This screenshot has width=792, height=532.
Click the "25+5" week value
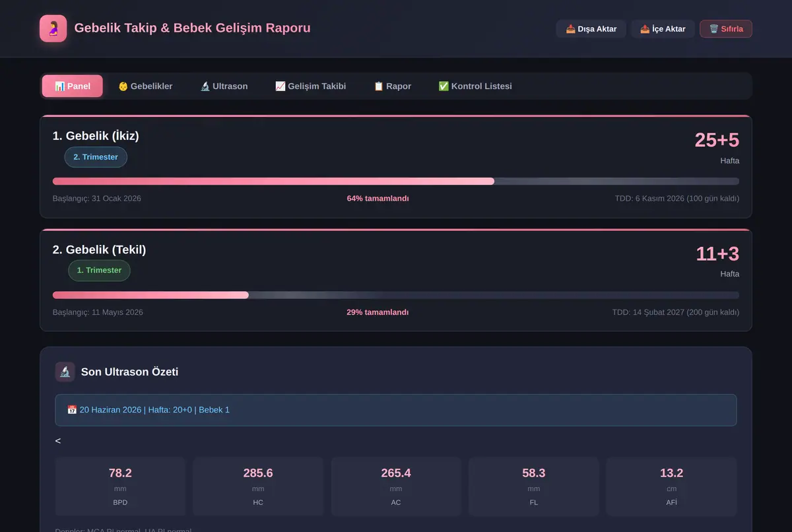click(x=717, y=140)
